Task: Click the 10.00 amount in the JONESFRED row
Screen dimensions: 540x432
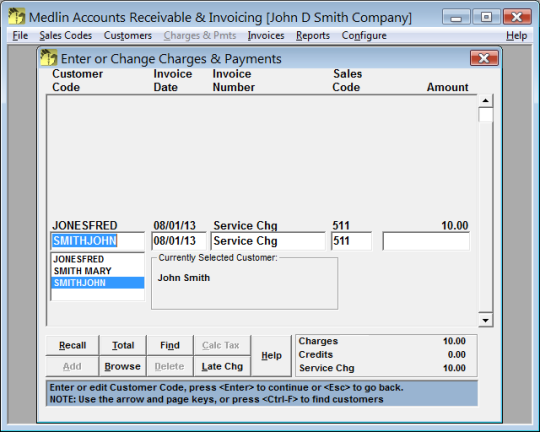Action: [455, 225]
